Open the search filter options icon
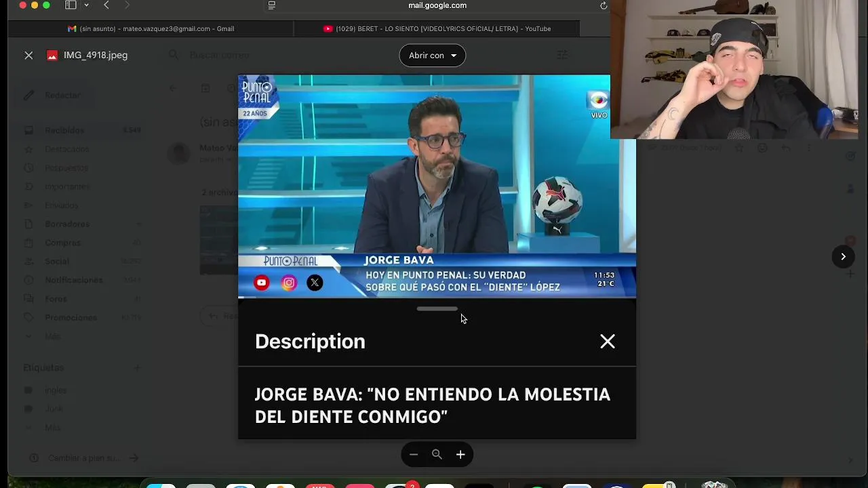868x488 pixels. pyautogui.click(x=562, y=55)
